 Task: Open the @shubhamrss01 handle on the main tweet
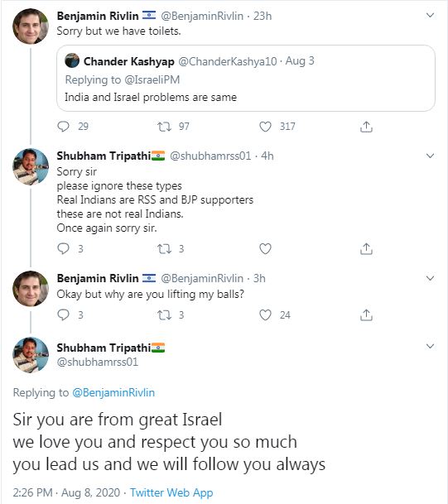(98, 362)
